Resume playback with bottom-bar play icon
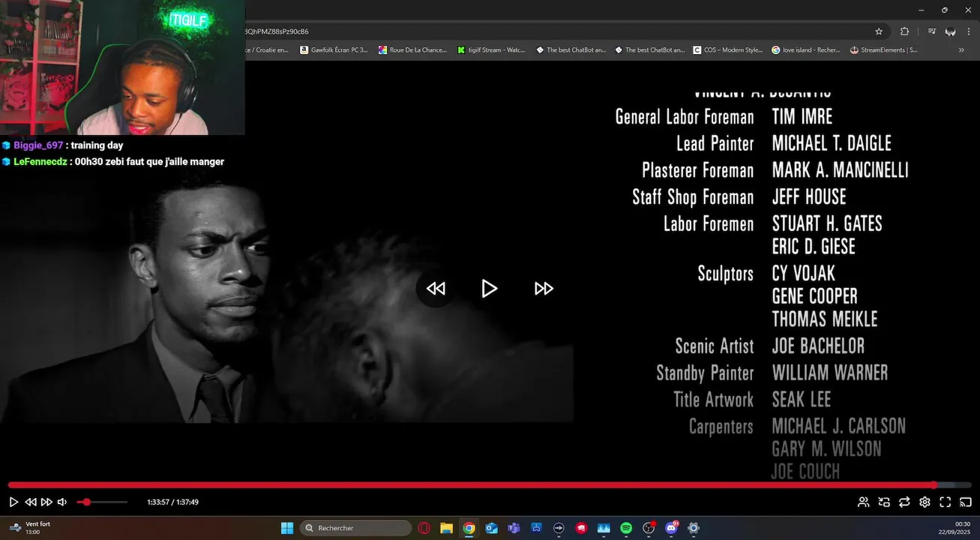The width and height of the screenshot is (980, 540). pyautogui.click(x=13, y=502)
